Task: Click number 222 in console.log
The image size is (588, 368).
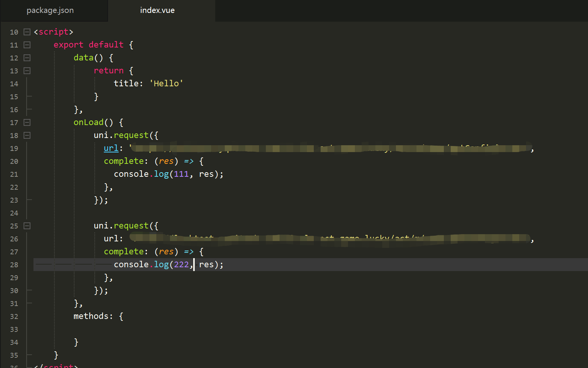Action: click(181, 265)
